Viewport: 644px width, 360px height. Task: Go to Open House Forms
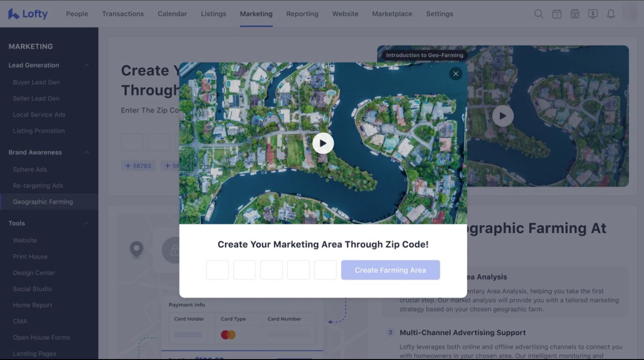point(41,338)
